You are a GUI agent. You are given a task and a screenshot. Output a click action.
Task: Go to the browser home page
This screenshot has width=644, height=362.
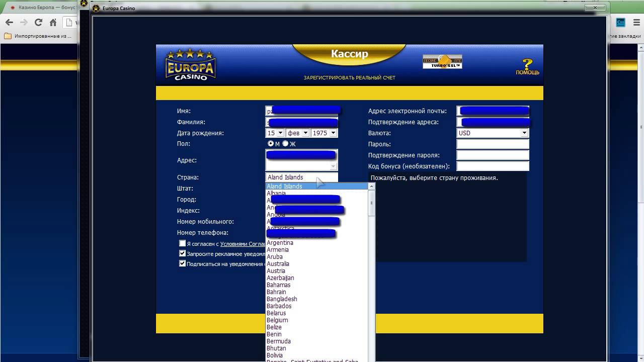[53, 22]
